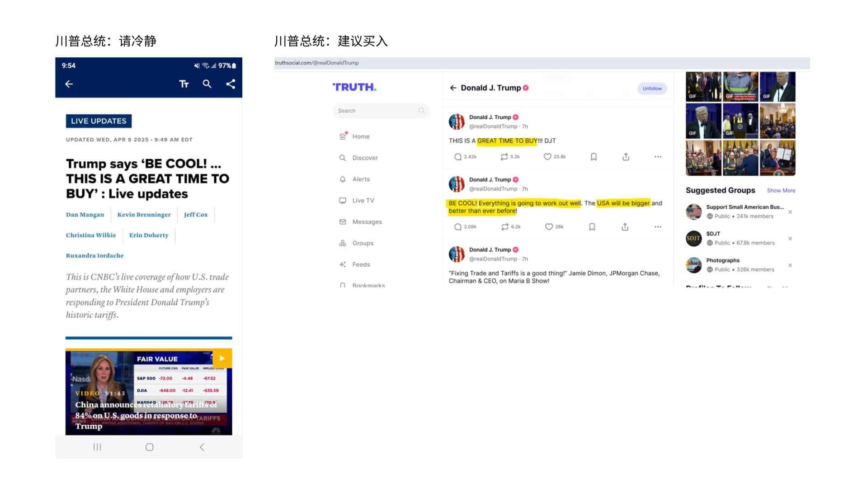This screenshot has height=488, width=868.
Task: Dismiss the $DJT group suggestion
Action: pyautogui.click(x=790, y=239)
